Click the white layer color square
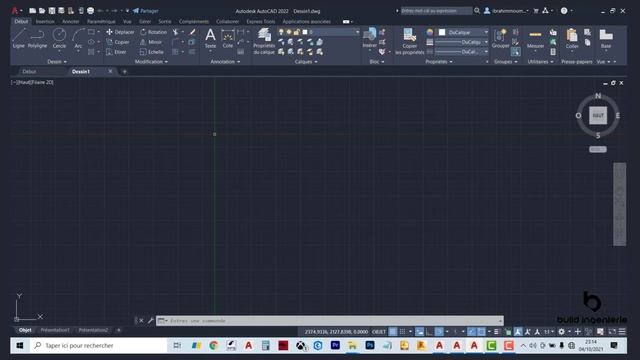This screenshot has height=360, width=640. [305, 32]
